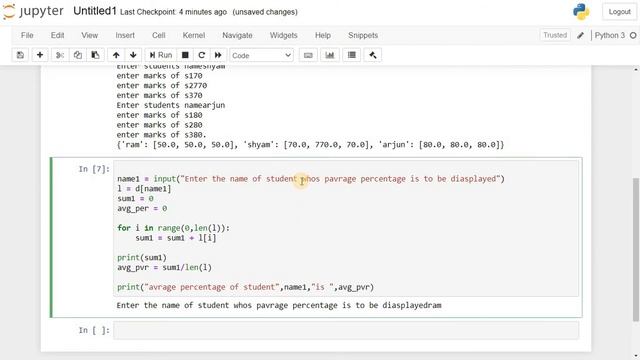Click the bar chart toolbar icon

(x=330, y=55)
